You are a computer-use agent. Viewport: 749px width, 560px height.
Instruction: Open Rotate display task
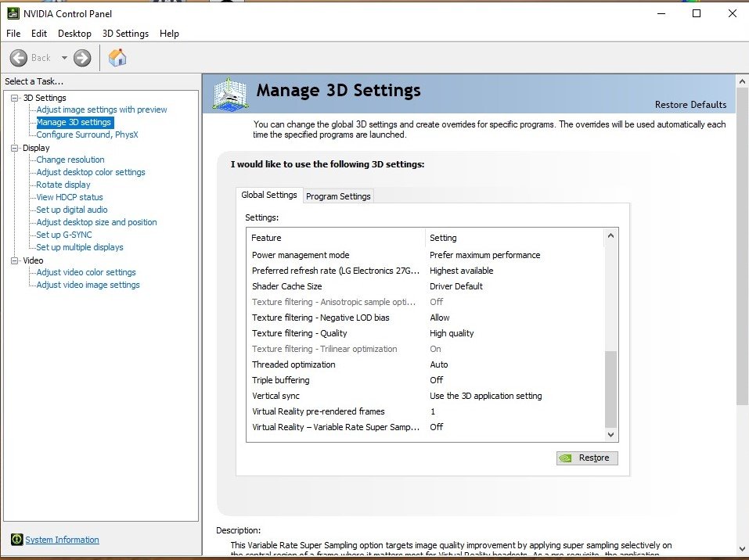[63, 185]
